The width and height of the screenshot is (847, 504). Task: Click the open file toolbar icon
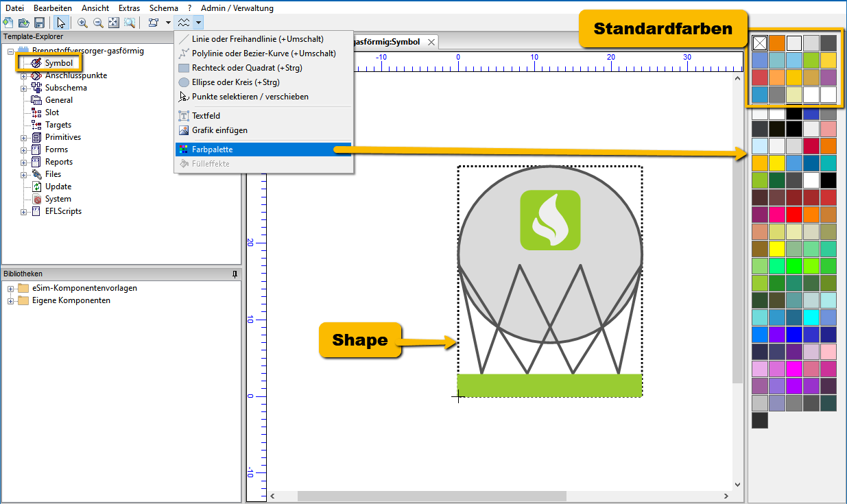24,23
